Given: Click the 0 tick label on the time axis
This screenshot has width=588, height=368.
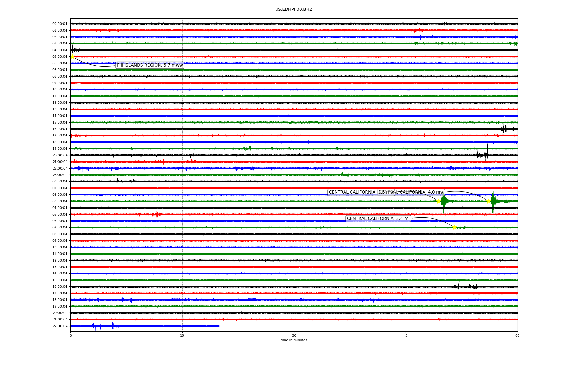Looking at the screenshot, I should pyautogui.click(x=71, y=335).
